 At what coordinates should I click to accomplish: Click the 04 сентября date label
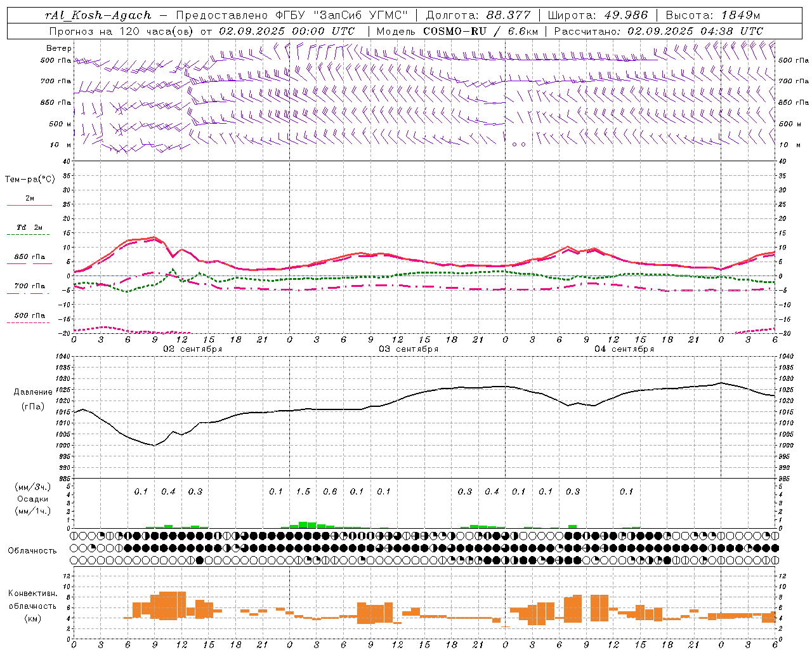[x=624, y=349]
